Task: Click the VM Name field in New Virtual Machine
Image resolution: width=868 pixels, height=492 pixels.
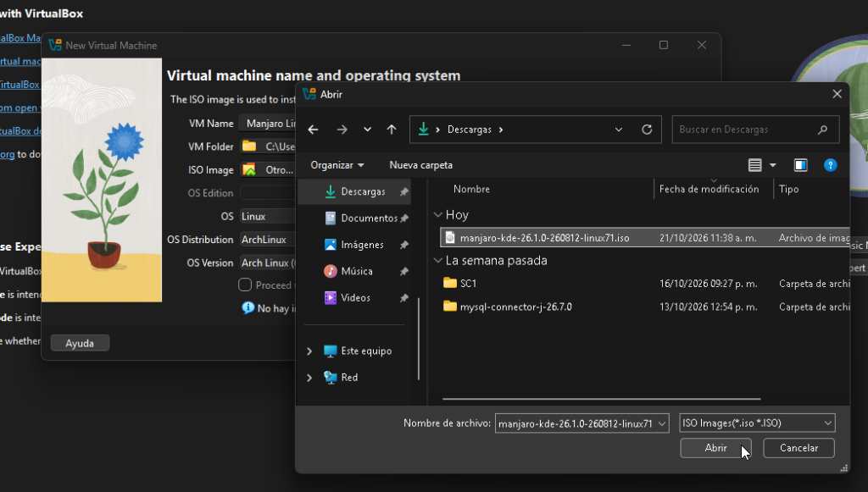Action: tap(267, 124)
